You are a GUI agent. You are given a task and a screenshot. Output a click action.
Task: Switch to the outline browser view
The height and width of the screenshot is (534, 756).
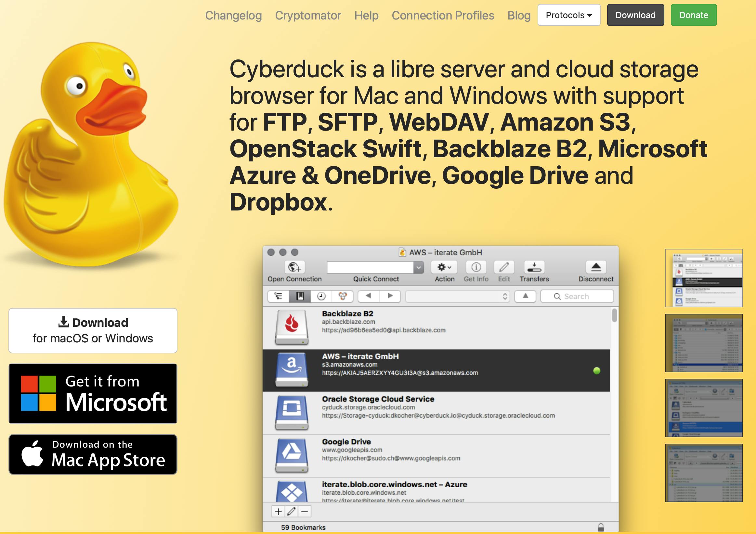(x=279, y=296)
